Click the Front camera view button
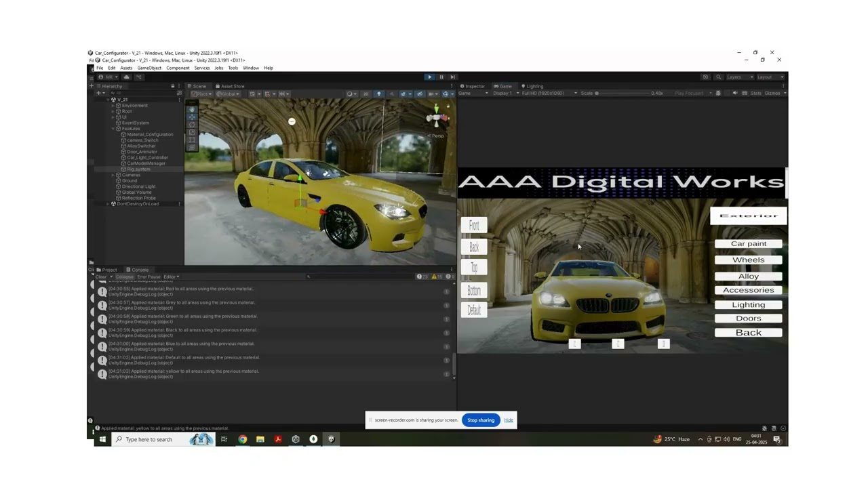The width and height of the screenshot is (868, 488). click(x=474, y=225)
